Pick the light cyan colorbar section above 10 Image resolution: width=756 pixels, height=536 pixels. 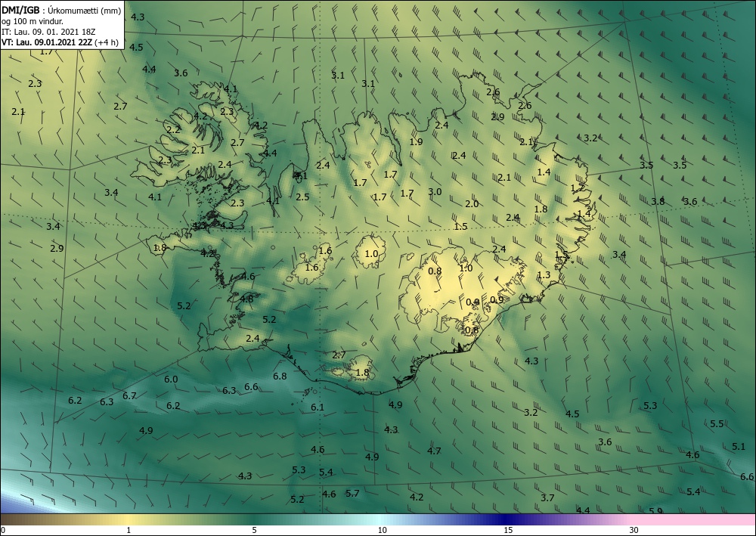click(x=382, y=519)
